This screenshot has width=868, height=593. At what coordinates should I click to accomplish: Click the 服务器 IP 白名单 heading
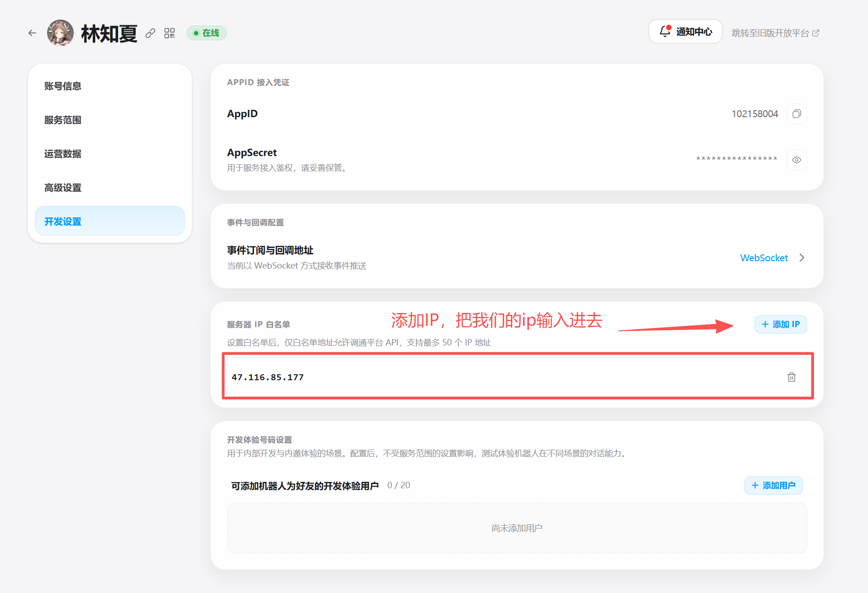(x=259, y=324)
